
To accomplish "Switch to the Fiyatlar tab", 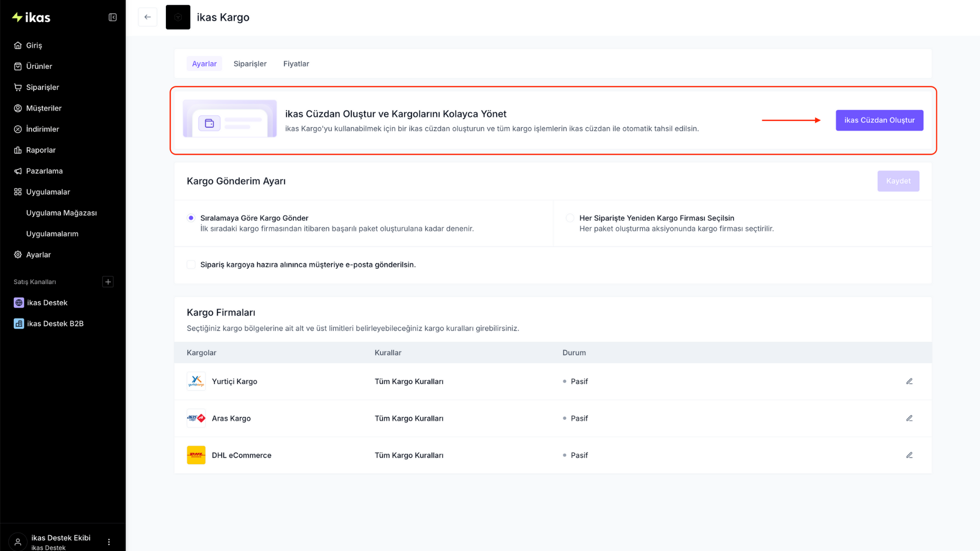I will click(296, 64).
